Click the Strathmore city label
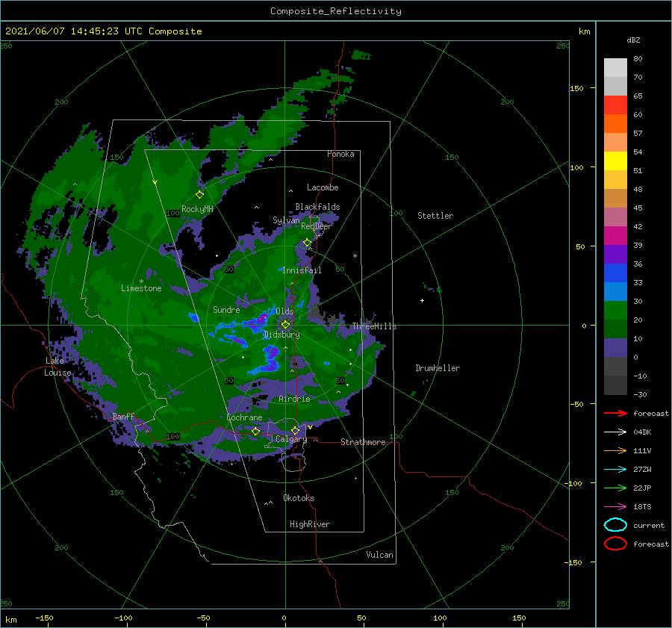The width and height of the screenshot is (672, 628). click(x=363, y=442)
